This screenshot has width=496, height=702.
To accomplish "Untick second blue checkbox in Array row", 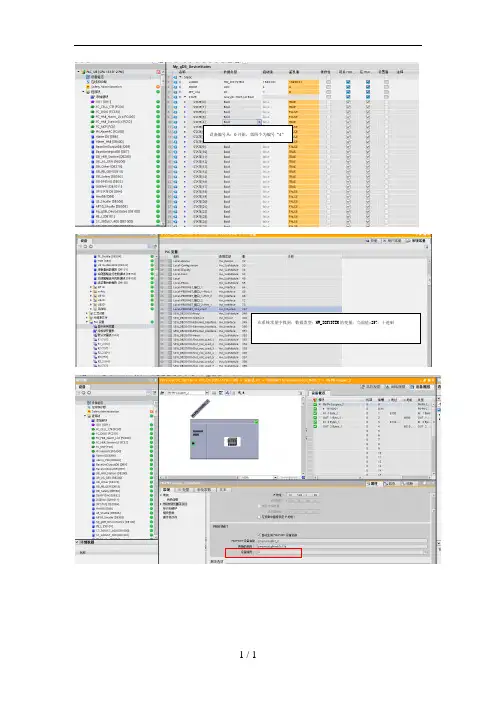I will (368, 97).
